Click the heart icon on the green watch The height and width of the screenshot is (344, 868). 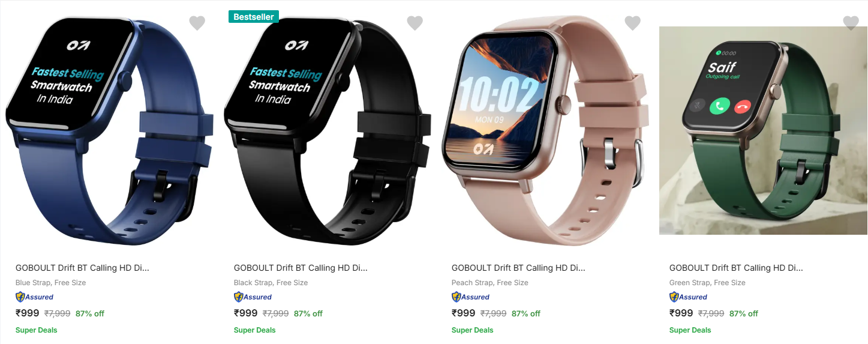click(851, 23)
